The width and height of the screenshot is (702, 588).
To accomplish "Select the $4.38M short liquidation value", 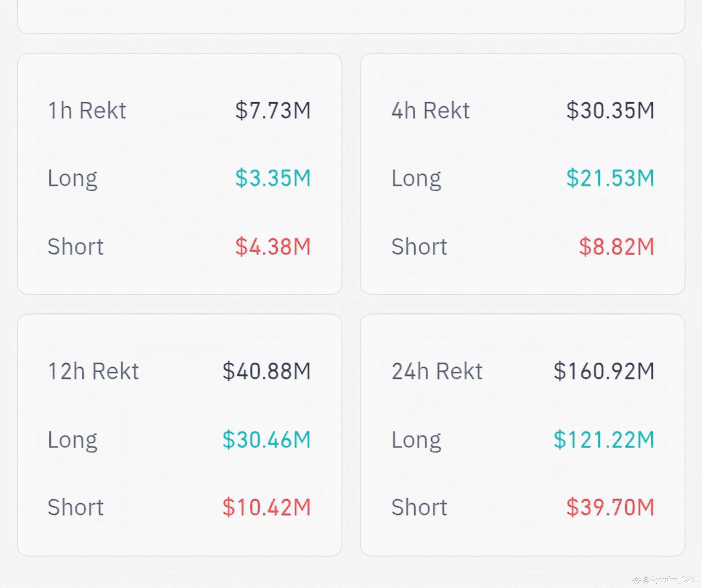I will point(273,247).
